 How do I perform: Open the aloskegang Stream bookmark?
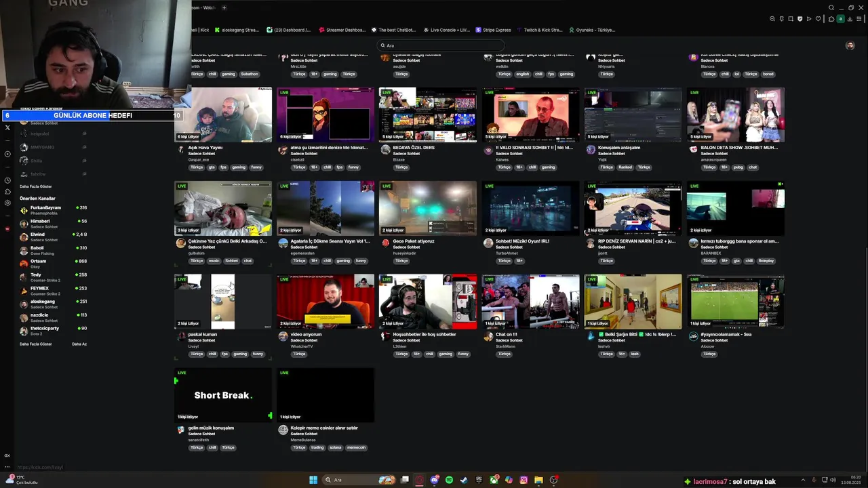(236, 30)
